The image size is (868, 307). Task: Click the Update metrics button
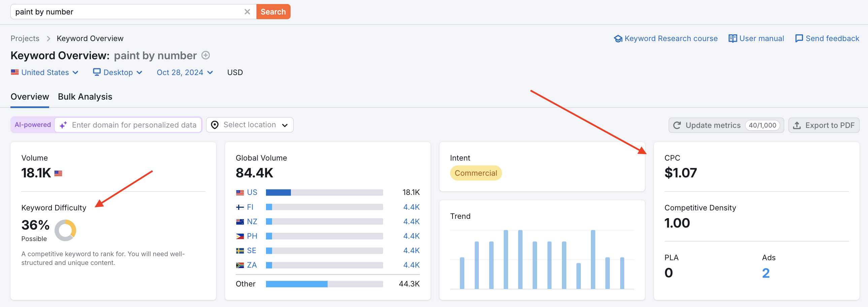[x=726, y=125]
